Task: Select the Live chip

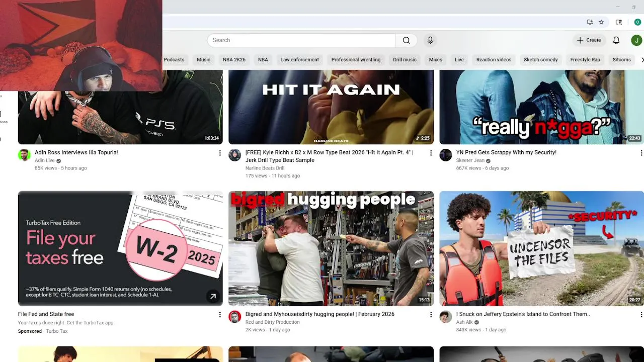Action: (x=459, y=60)
